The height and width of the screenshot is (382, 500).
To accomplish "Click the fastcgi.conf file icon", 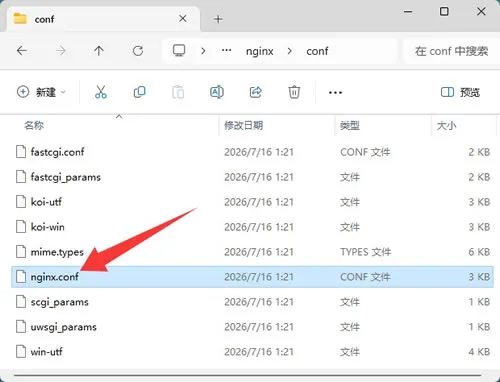I will coord(21,152).
